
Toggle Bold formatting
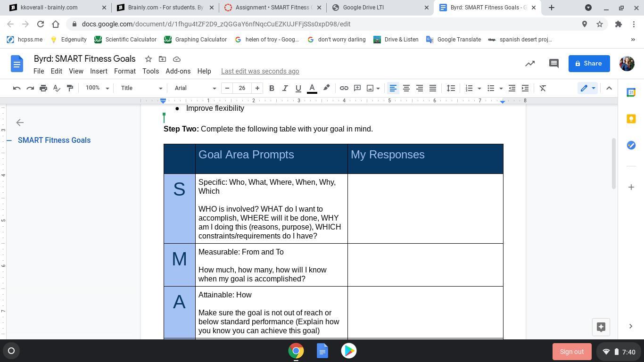pyautogui.click(x=272, y=88)
